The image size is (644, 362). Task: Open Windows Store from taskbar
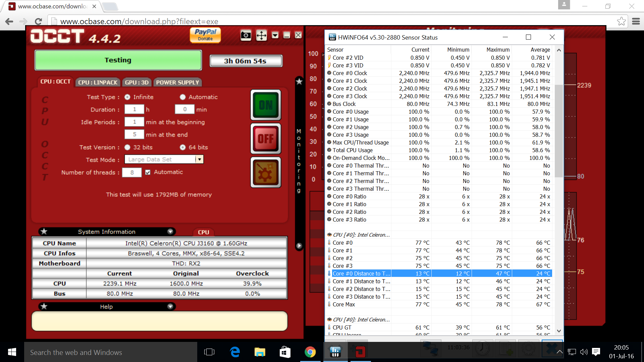pyautogui.click(x=285, y=352)
